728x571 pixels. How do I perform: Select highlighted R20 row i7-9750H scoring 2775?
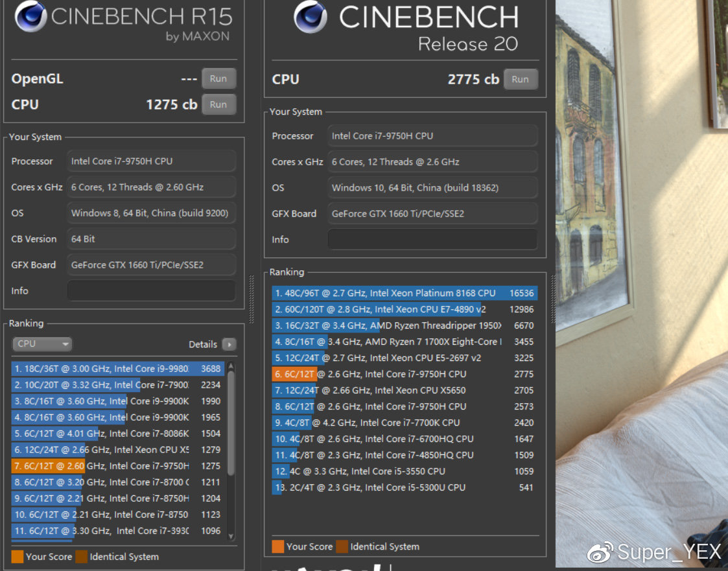(405, 374)
